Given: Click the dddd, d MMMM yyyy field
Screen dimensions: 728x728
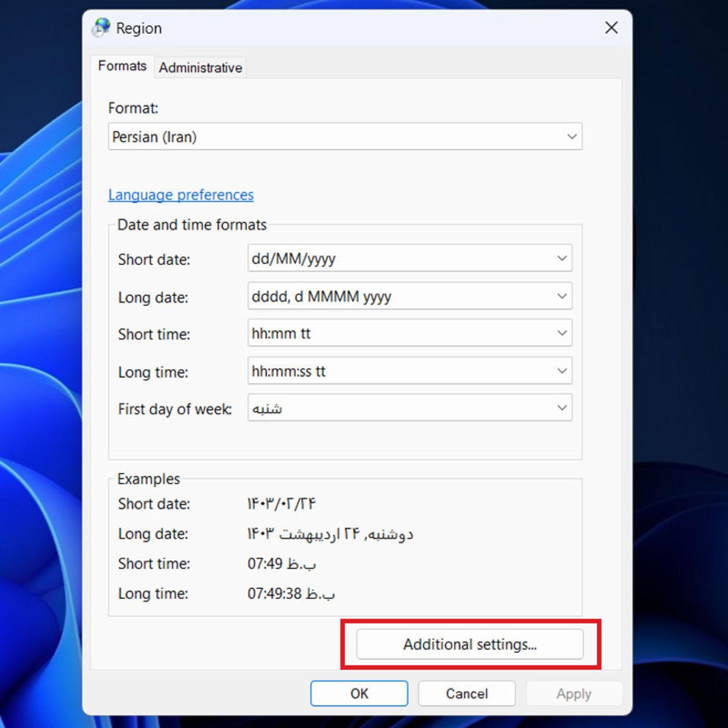Looking at the screenshot, I should pyautogui.click(x=394, y=296).
